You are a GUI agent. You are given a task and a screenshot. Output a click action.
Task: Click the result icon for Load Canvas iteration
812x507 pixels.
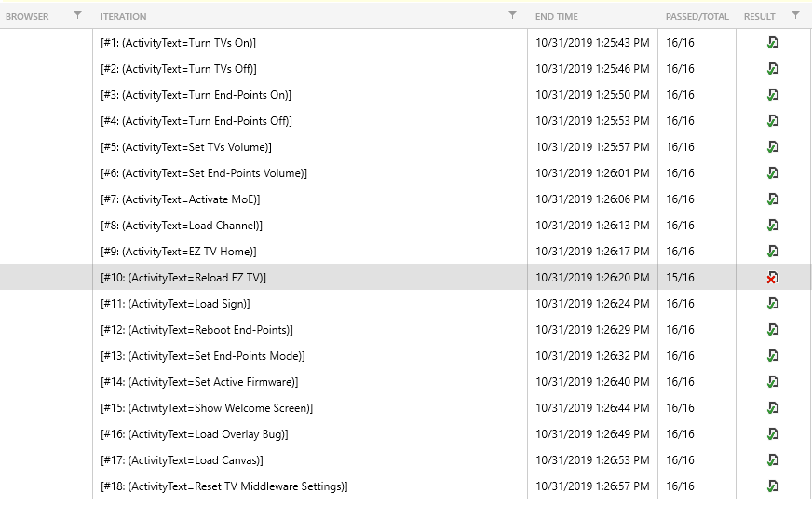click(x=773, y=460)
